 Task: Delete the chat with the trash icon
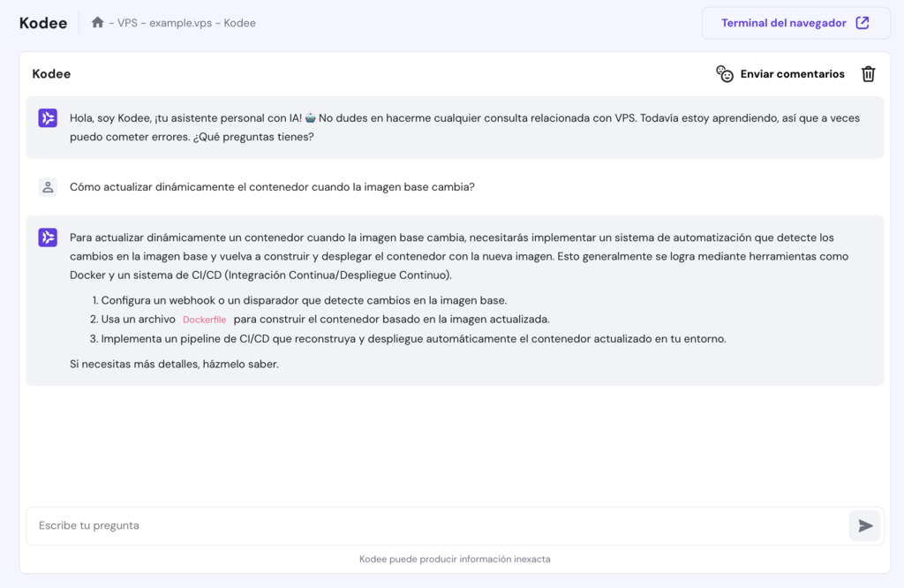(869, 74)
